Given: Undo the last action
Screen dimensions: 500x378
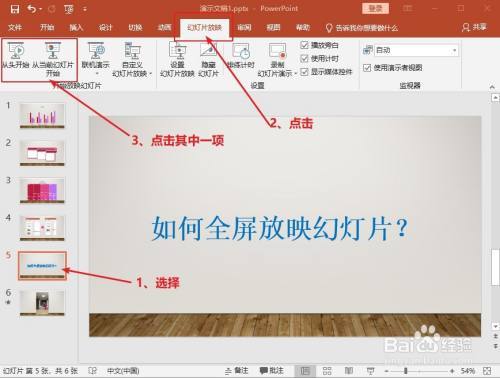Looking at the screenshot, I should pyautogui.click(x=32, y=9).
